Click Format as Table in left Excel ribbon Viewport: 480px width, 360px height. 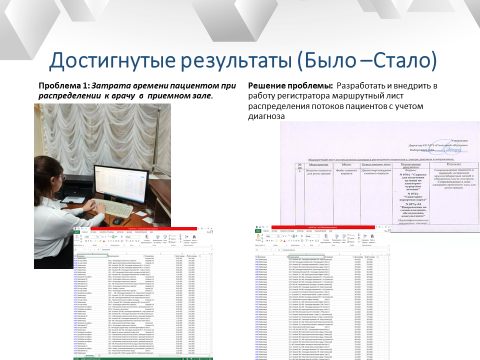157,239
